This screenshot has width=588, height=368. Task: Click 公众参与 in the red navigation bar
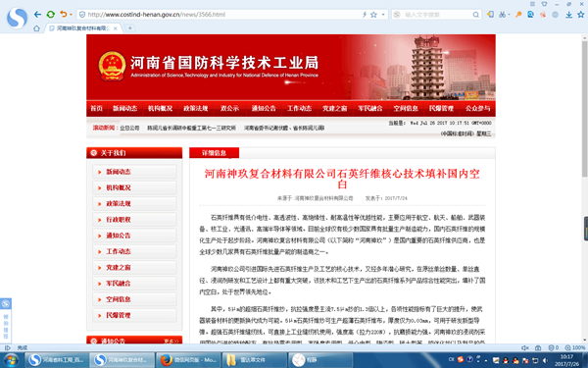[477, 109]
